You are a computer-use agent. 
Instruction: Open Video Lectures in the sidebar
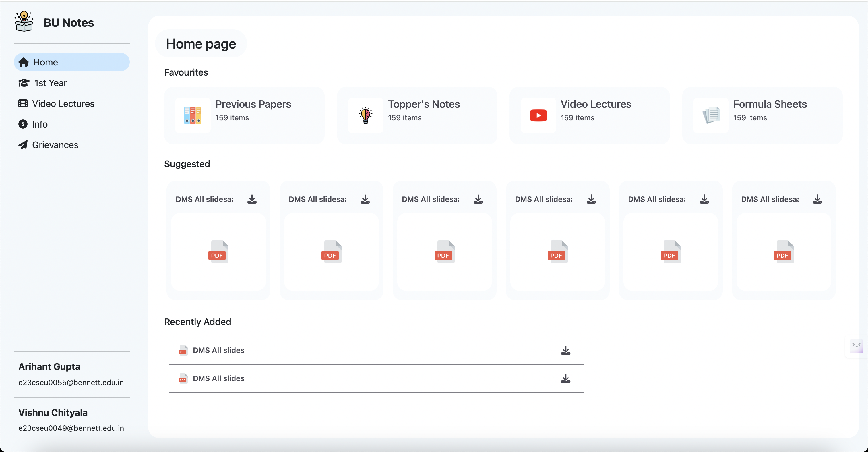click(x=63, y=103)
